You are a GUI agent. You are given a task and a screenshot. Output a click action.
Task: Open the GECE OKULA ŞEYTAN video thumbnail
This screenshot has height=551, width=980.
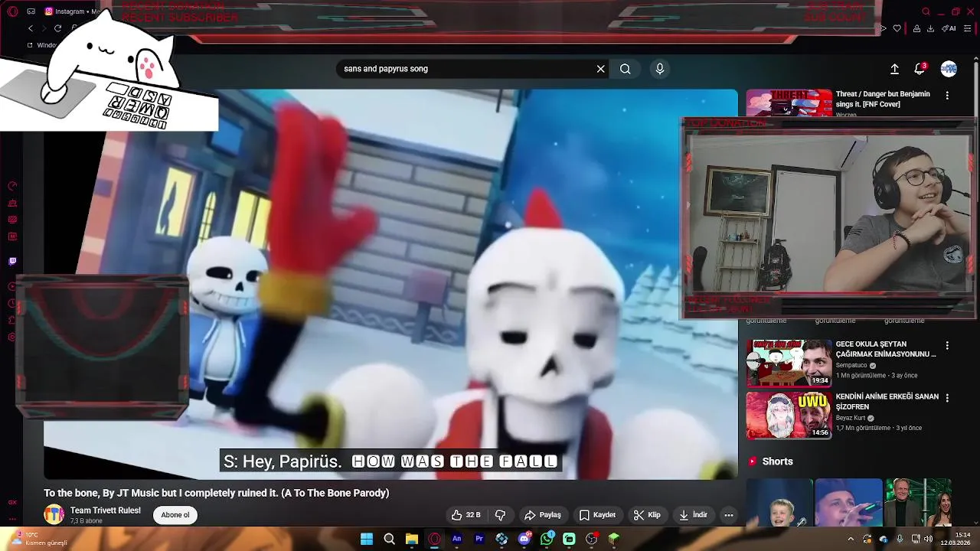pos(789,363)
